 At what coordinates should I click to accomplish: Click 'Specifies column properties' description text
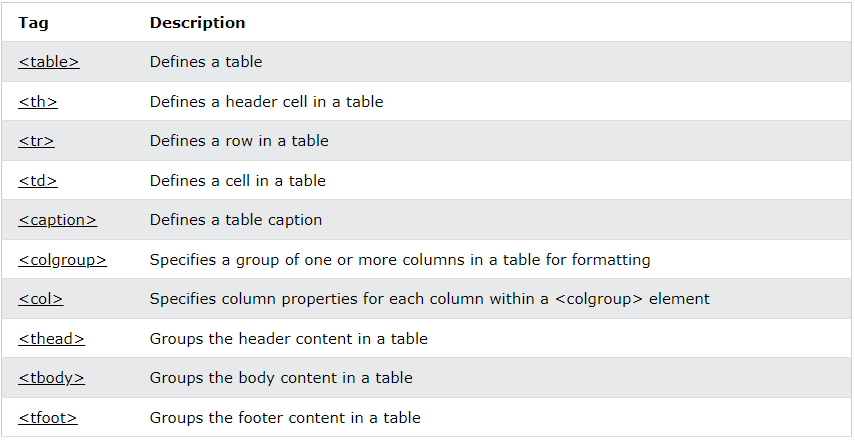pyautogui.click(x=430, y=299)
